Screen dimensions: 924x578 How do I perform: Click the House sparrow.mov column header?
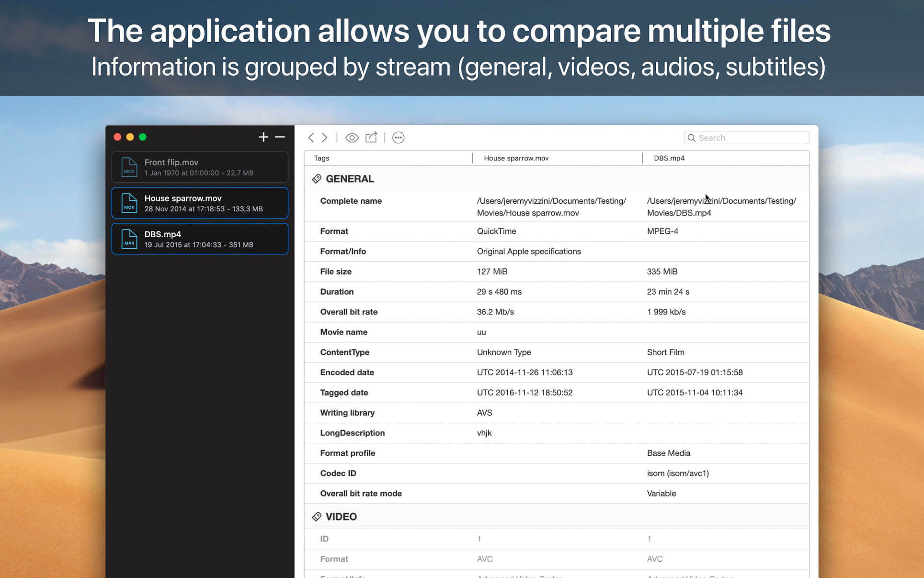pos(516,158)
